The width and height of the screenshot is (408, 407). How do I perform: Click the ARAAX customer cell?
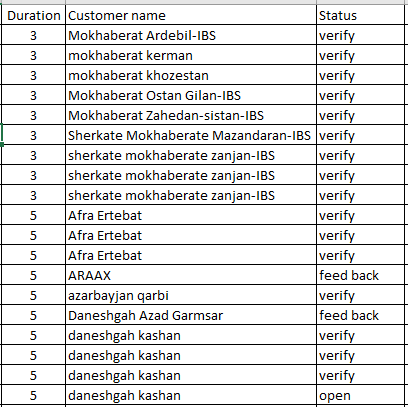pos(191,275)
